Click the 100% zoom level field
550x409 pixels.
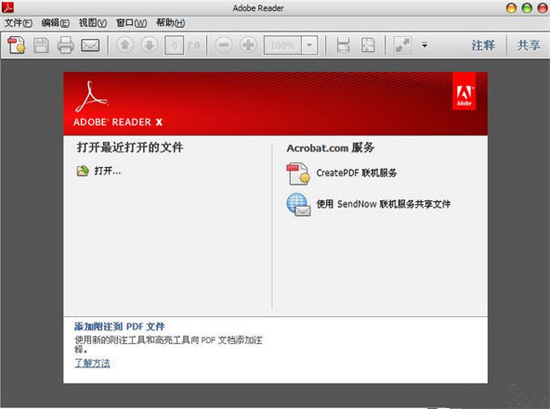[x=283, y=45]
